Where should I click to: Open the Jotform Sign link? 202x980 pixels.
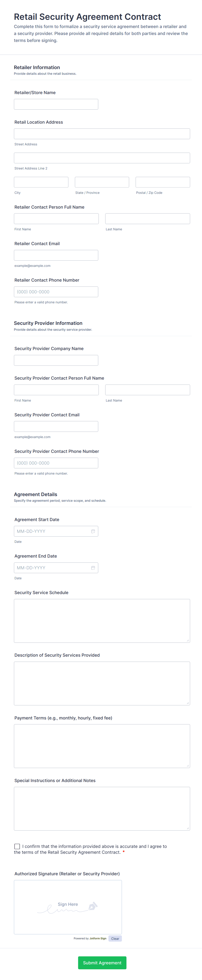pyautogui.click(x=98, y=938)
